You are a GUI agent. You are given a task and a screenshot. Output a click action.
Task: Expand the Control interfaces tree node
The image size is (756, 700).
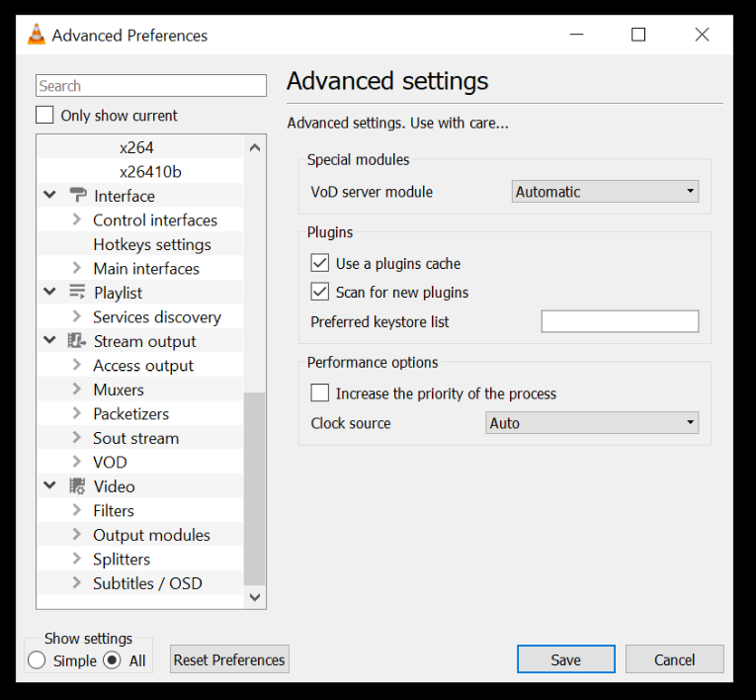[x=77, y=220]
